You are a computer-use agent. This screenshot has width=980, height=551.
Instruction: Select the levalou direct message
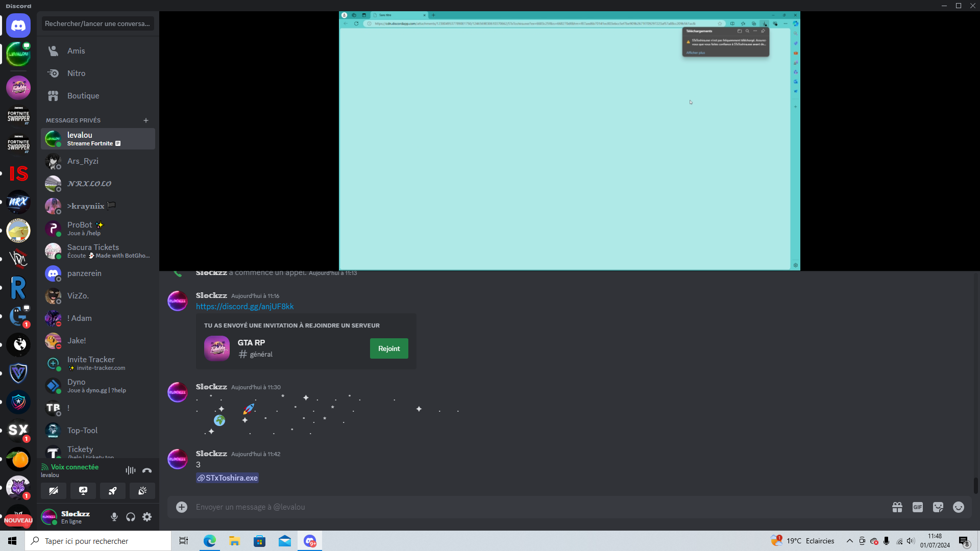point(98,139)
